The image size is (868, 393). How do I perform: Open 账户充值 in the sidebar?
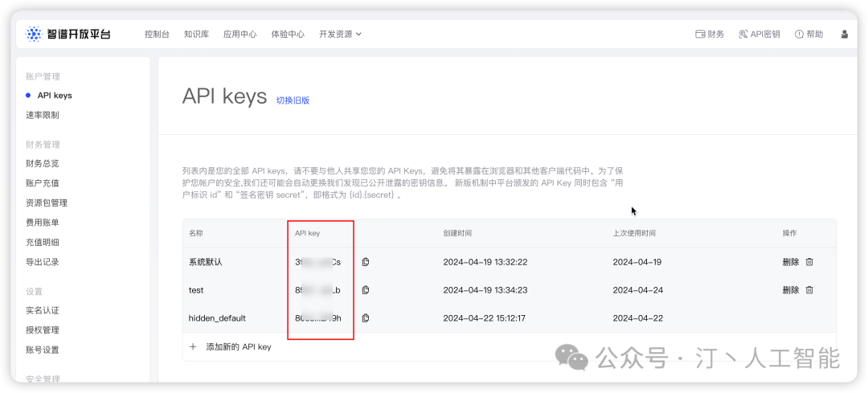point(42,183)
